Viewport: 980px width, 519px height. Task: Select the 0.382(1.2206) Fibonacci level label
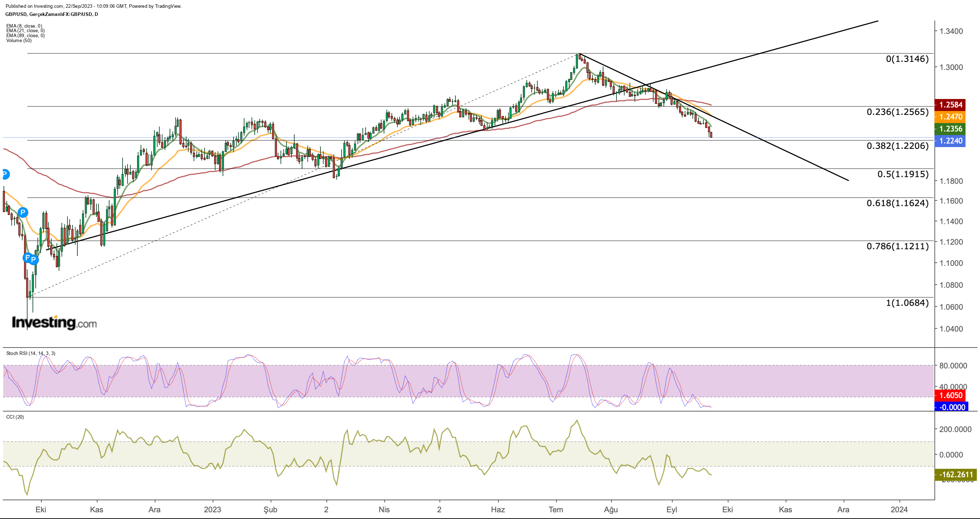(x=897, y=146)
